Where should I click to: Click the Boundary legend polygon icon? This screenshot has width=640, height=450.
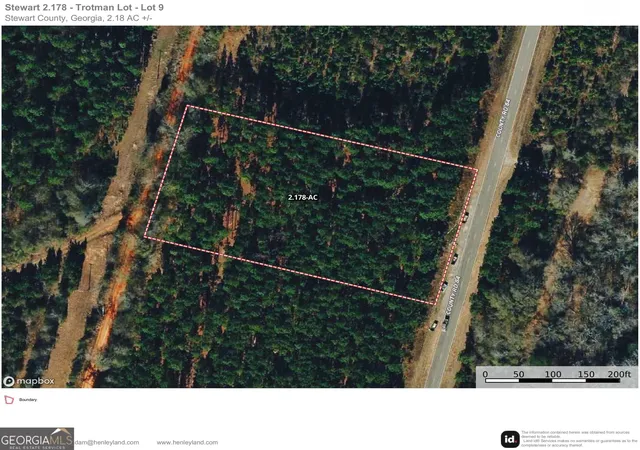coord(9,400)
